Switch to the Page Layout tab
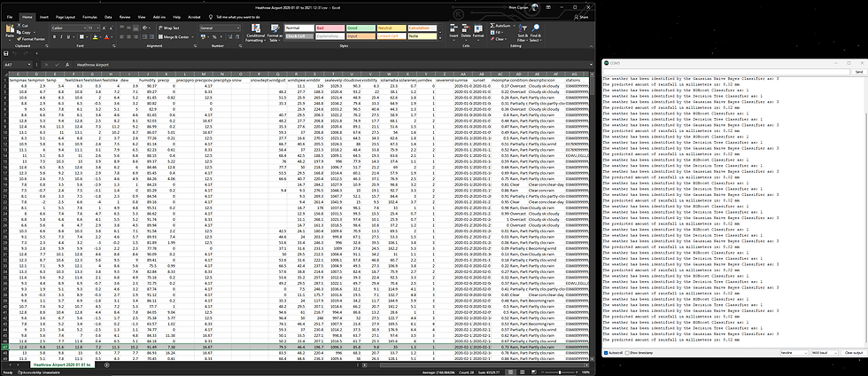Viewport: 868px width, 376px height. pyautogui.click(x=66, y=17)
